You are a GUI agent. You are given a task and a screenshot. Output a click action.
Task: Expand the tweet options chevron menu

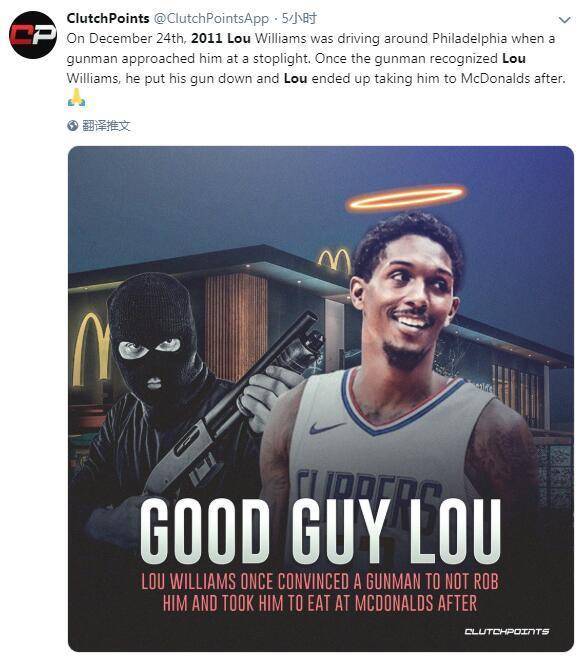click(x=564, y=20)
